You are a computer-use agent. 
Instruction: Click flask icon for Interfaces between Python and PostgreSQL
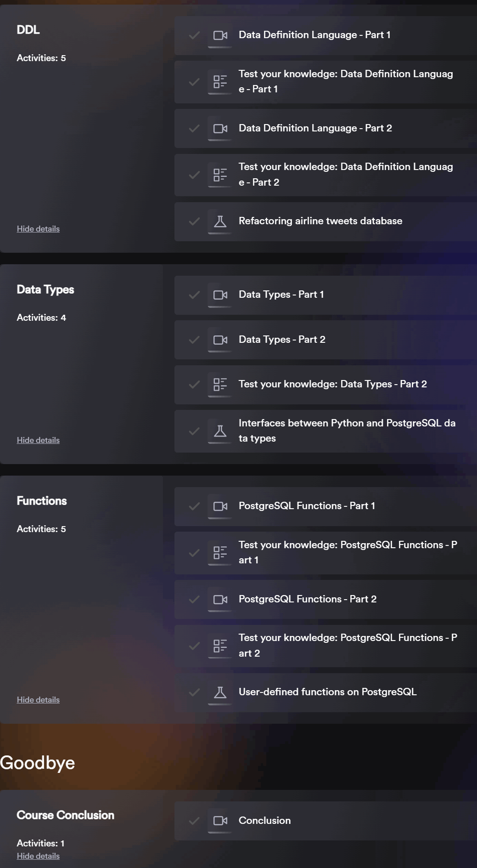pos(220,431)
